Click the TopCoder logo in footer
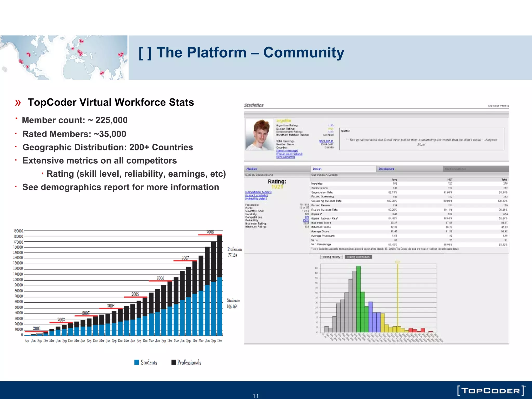This screenshot has height=399, width=532. [491, 390]
